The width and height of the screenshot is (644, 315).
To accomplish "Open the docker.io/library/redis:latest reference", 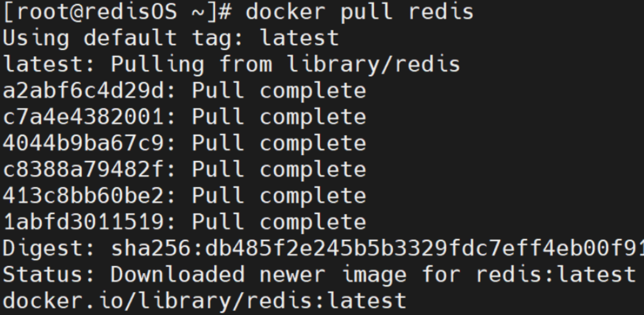I will (x=203, y=301).
